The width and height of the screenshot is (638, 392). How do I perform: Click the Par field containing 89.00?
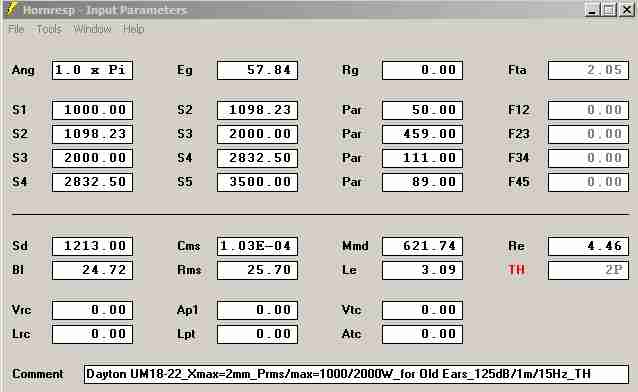pyautogui.click(x=422, y=182)
